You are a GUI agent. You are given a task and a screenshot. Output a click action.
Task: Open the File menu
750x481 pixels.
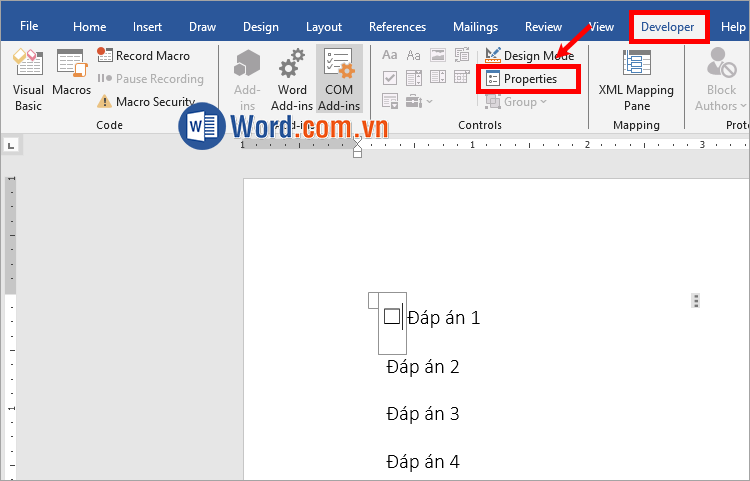[30, 27]
